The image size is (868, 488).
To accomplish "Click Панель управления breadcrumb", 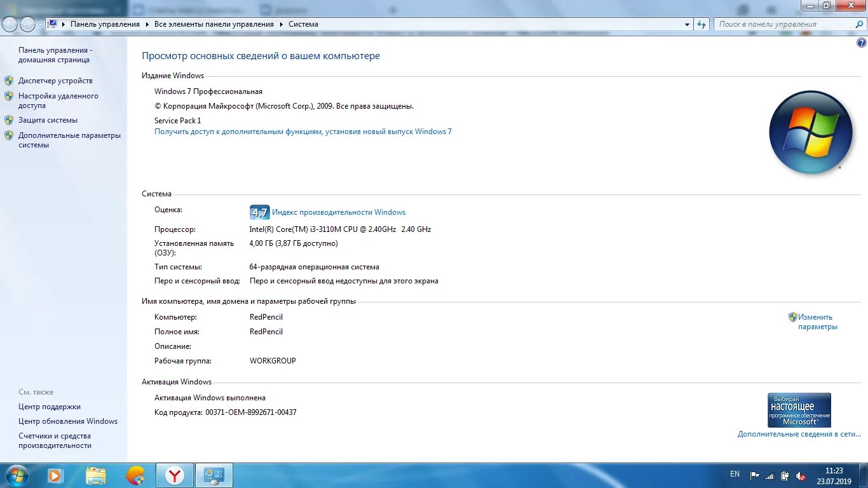I will [105, 24].
